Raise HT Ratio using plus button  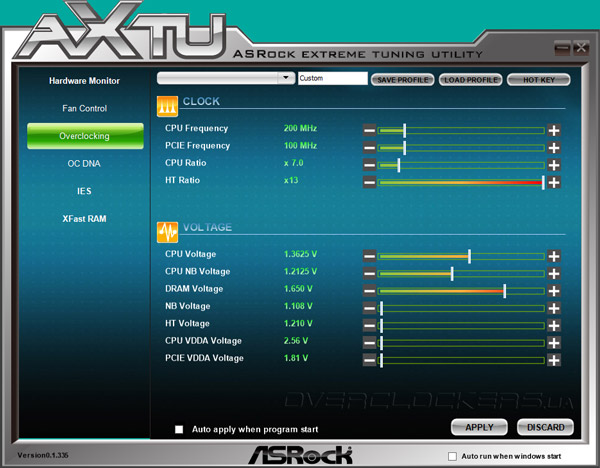click(554, 183)
